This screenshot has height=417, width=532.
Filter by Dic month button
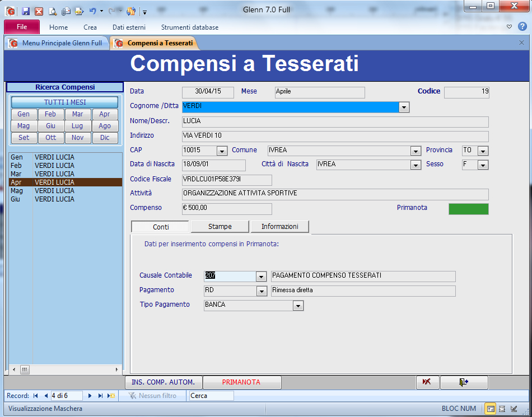coord(105,138)
